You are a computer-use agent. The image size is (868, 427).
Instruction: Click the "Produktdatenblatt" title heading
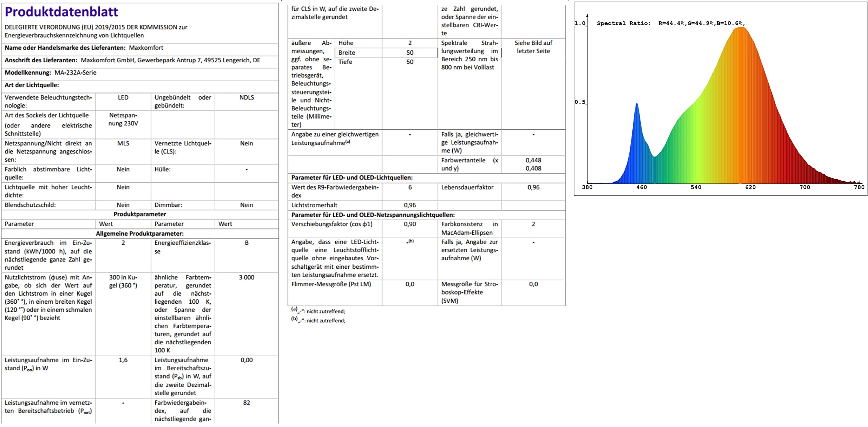pos(61,12)
